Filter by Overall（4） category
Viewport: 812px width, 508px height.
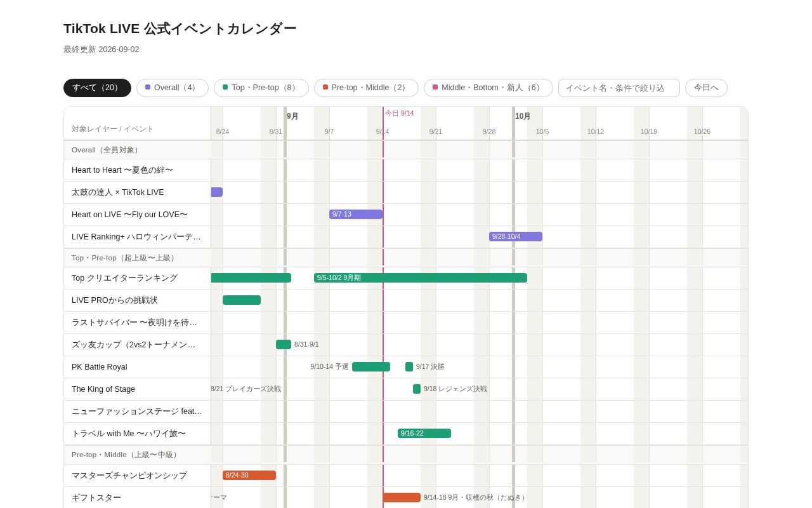point(173,88)
